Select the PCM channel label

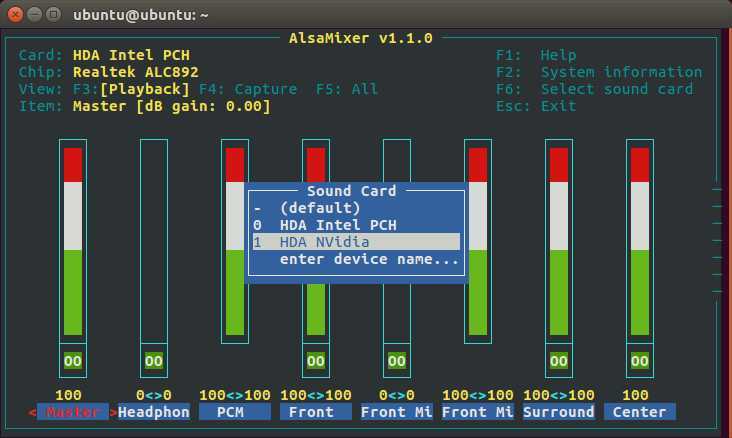click(x=235, y=412)
